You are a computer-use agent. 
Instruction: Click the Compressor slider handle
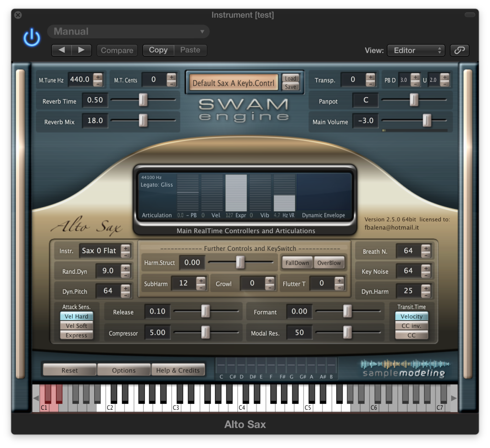[x=205, y=332]
